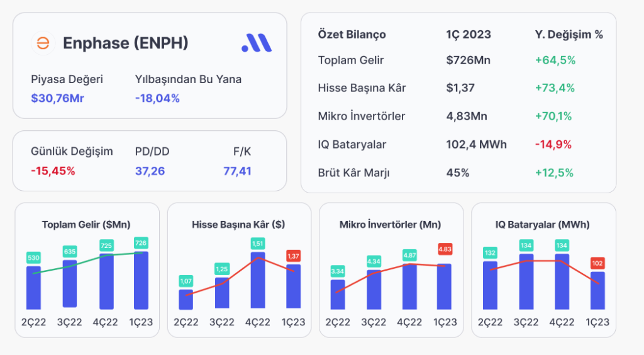Click the orange Enphase logo icon
This screenshot has height=355, width=644.
(x=43, y=43)
